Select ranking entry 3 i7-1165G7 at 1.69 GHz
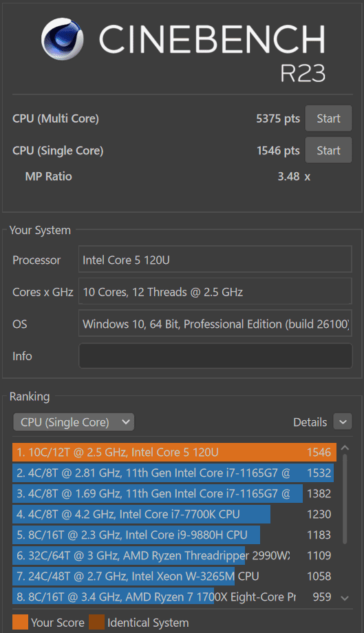This screenshot has height=633, width=364. click(174, 493)
